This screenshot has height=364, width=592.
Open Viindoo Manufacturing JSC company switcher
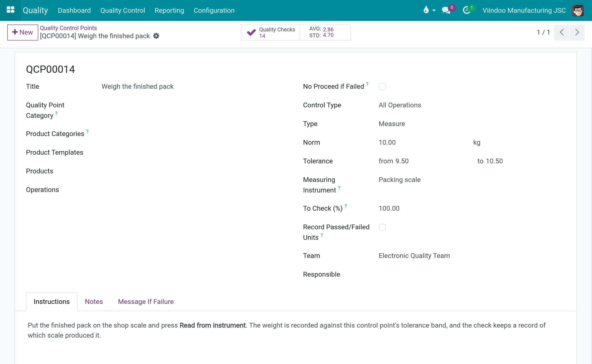(x=524, y=10)
